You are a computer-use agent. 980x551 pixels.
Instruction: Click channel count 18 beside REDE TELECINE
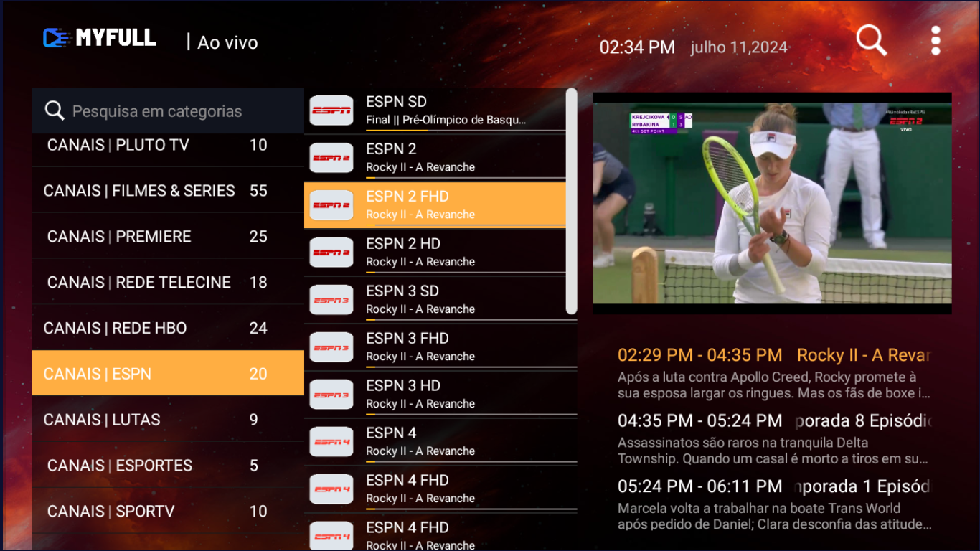[x=258, y=282]
